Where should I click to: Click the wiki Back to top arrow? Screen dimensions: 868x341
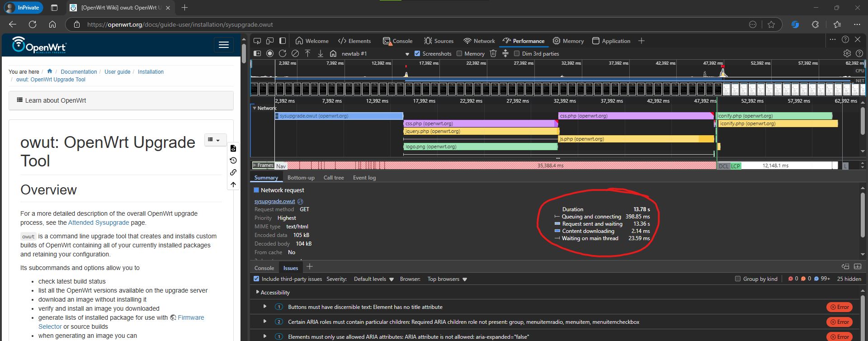click(x=233, y=185)
